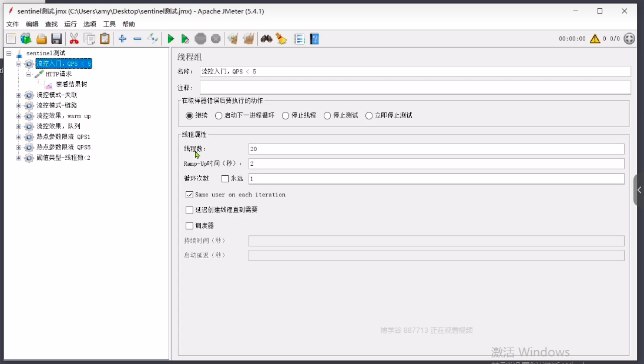
Task: Open the 文件 menu
Action: [13, 24]
